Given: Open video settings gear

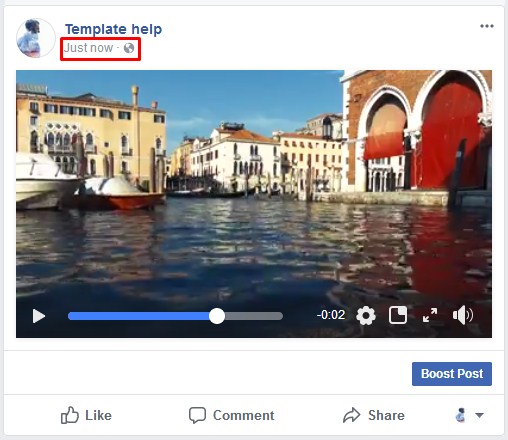Looking at the screenshot, I should (x=366, y=315).
